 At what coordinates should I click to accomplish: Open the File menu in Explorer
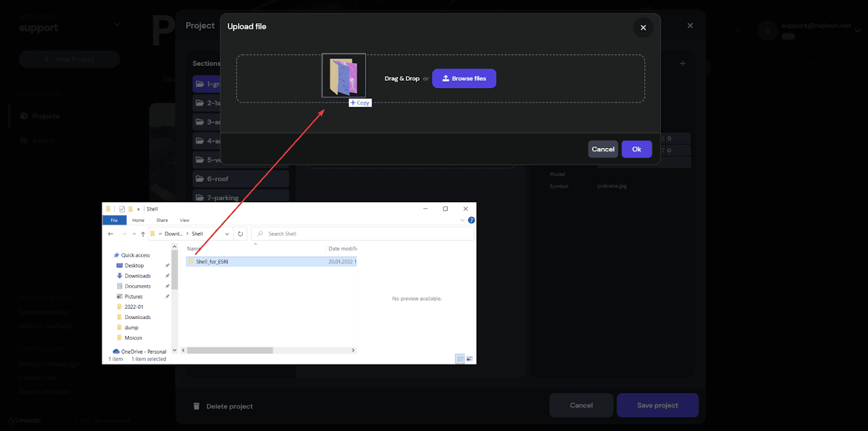[x=114, y=221]
